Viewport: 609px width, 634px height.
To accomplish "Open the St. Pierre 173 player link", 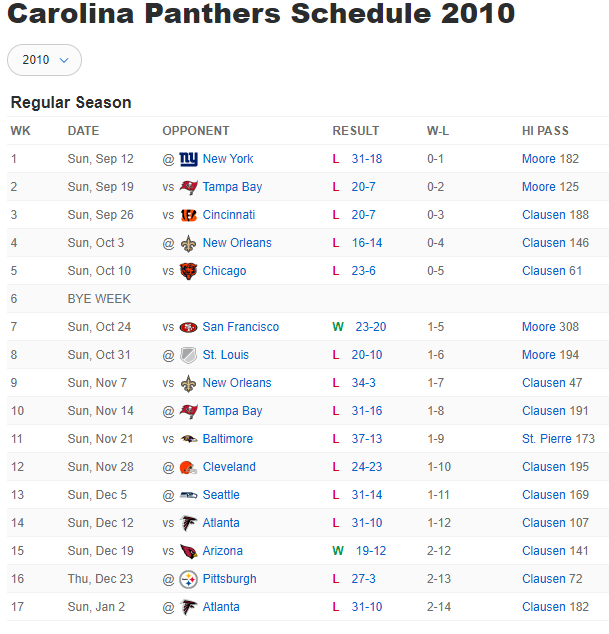I will (558, 439).
